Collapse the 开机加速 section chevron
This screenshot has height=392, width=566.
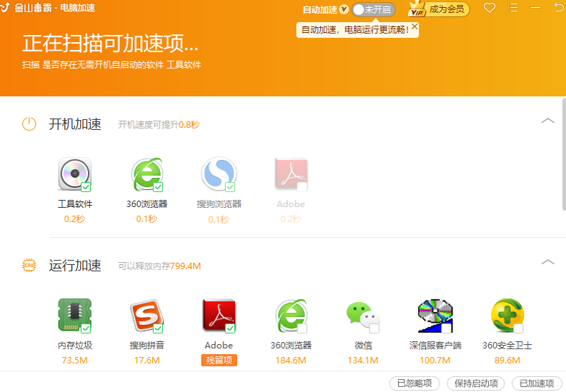(547, 121)
